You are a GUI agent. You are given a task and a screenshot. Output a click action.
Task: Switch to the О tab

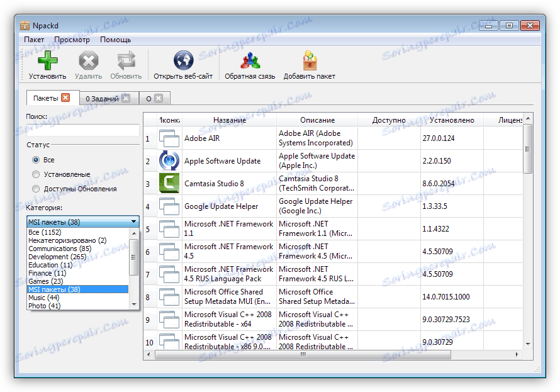point(148,99)
